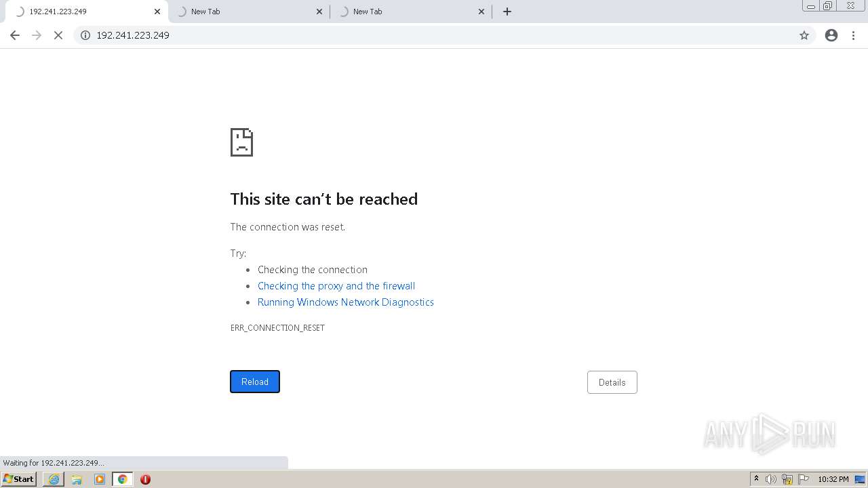
Task: Minimize the Chrome window
Action: tap(811, 6)
